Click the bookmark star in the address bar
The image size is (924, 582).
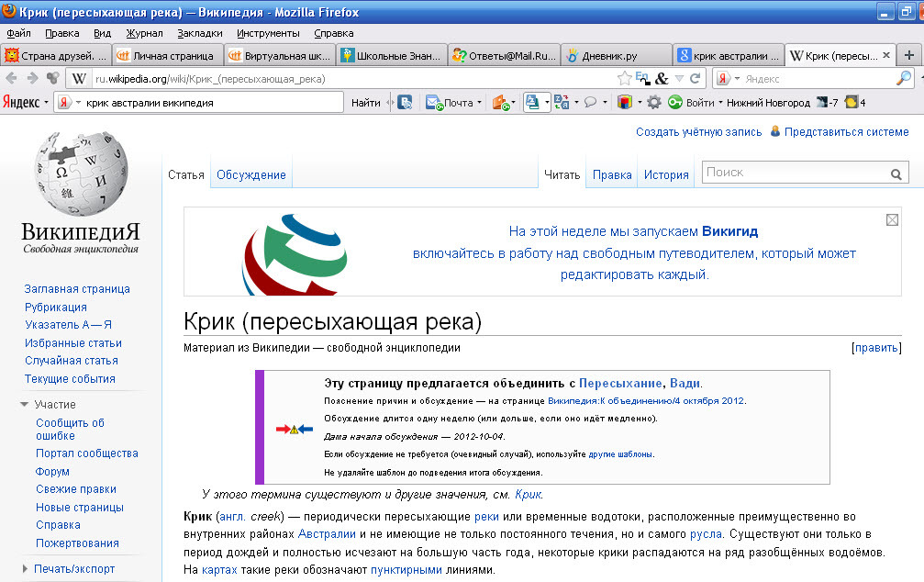point(624,79)
